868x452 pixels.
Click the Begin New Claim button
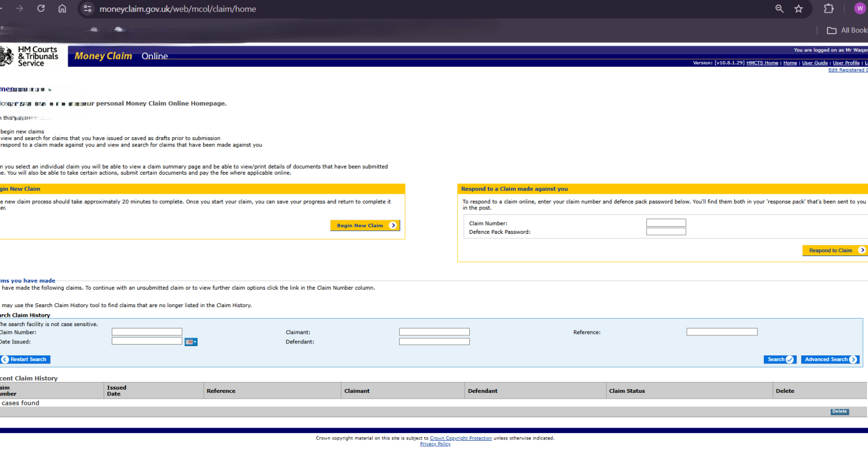[365, 226]
